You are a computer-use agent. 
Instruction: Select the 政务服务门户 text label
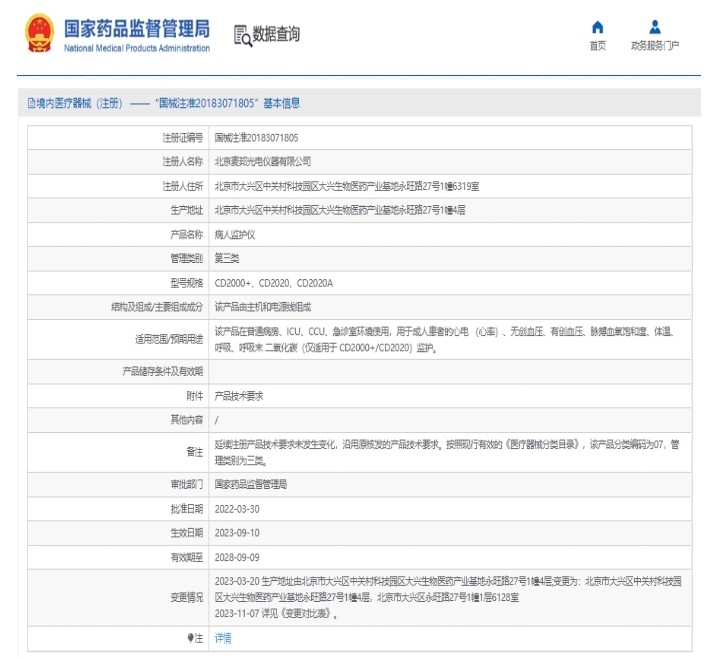[655, 46]
